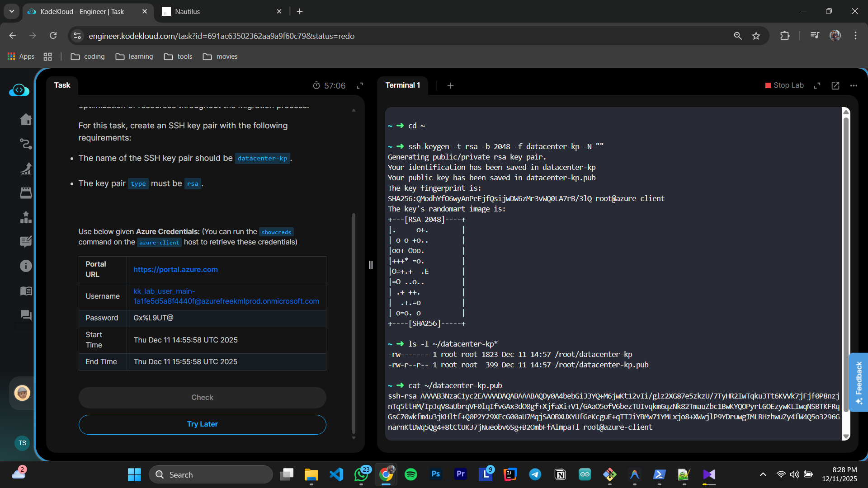Select the Terminal 1 tab
This screenshot has height=488, width=868.
pos(402,85)
